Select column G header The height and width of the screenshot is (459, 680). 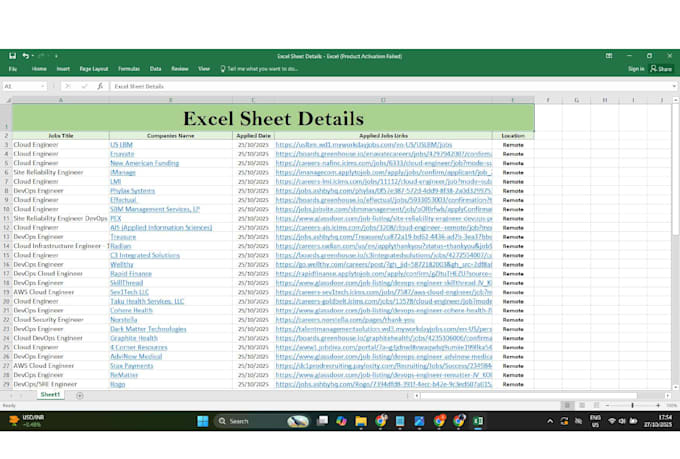[576, 100]
